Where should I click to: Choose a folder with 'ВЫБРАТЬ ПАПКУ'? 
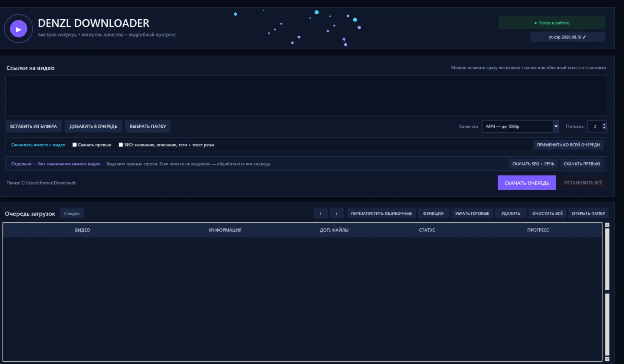pos(148,126)
